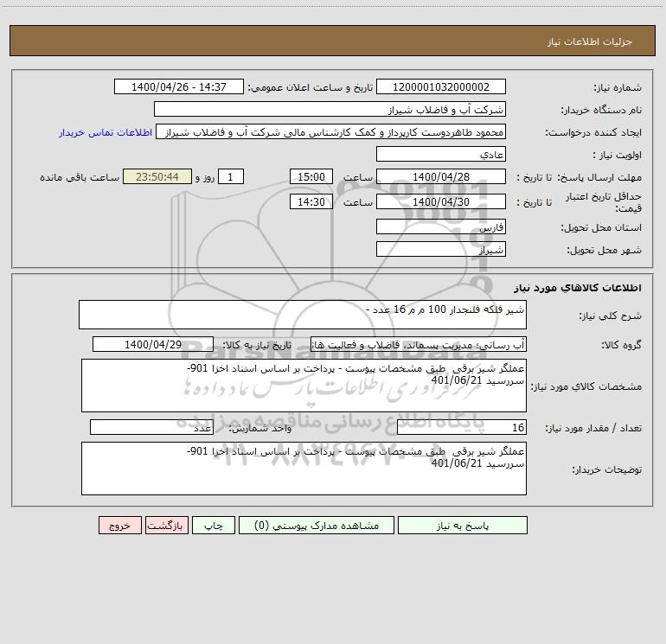
Task: Click the unit of measure field عدد
Action: [x=151, y=428]
